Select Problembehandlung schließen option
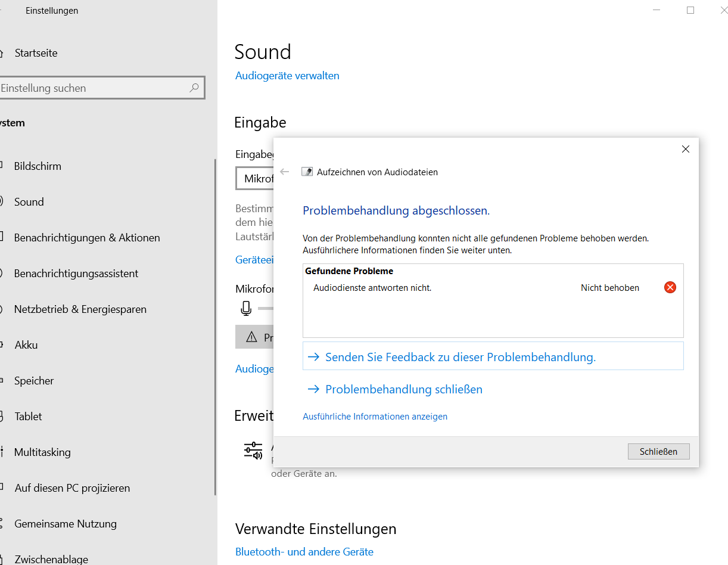728x565 pixels. [403, 389]
